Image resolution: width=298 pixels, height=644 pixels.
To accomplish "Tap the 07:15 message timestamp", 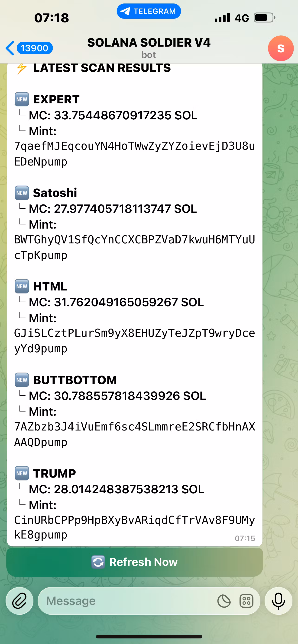I will click(245, 538).
